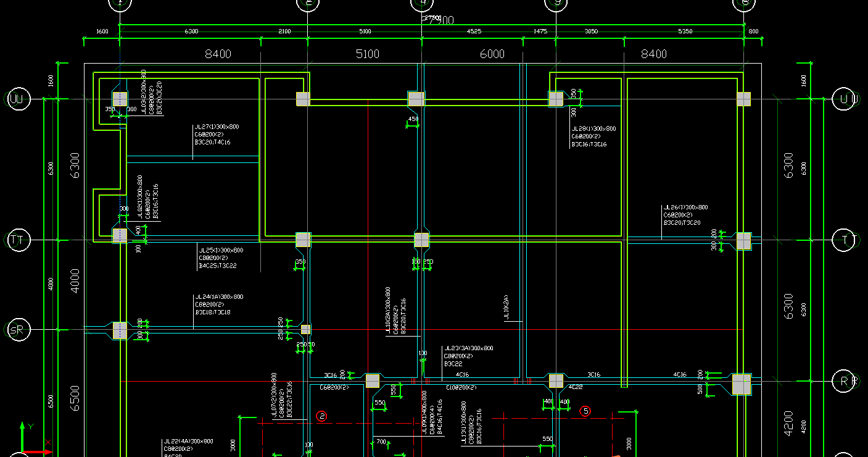Select the large 6500 vertical dimension
Image resolution: width=868 pixels, height=457 pixels.
coord(75,399)
